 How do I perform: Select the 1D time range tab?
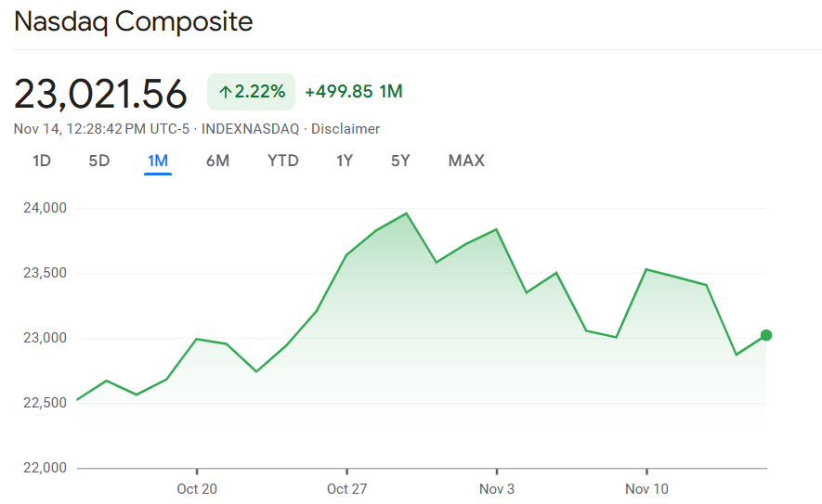[x=42, y=161]
